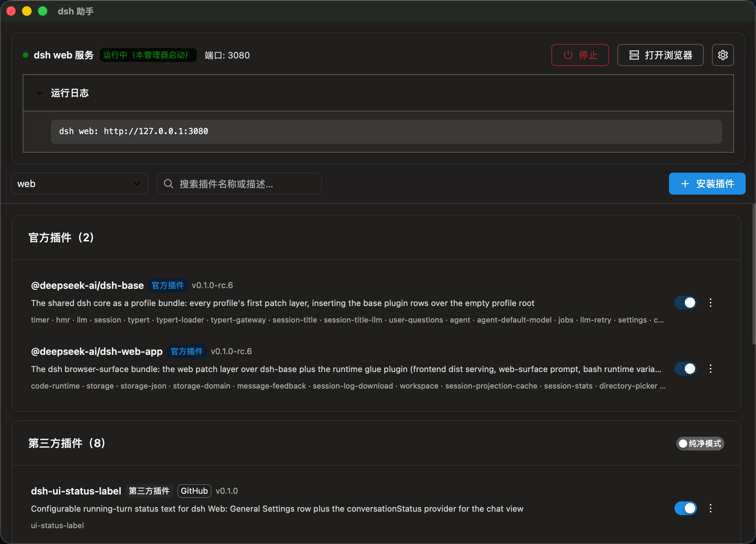756x544 pixels.
Task: Click the @deepseek-ai/dsh-base plugin name
Action: (87, 285)
